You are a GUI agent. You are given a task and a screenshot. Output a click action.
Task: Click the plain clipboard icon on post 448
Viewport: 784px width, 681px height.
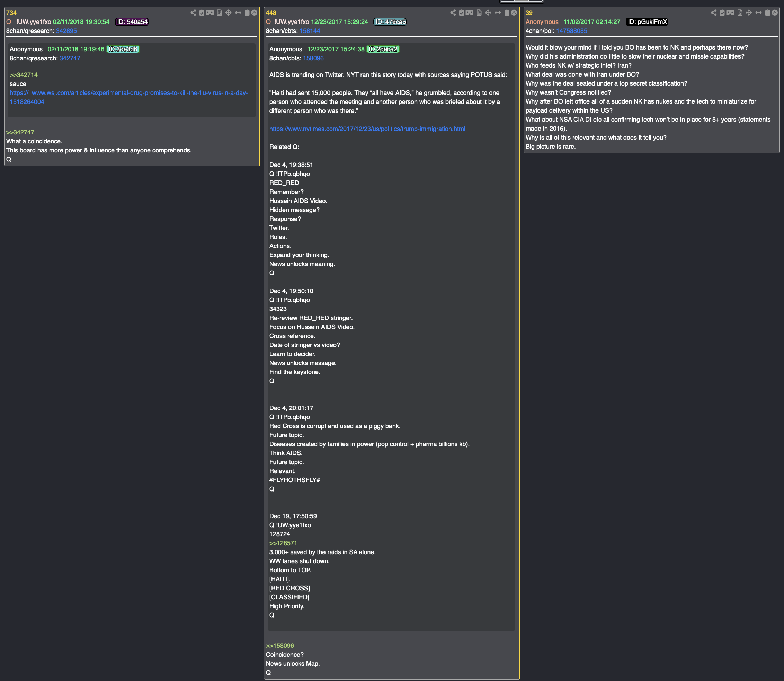pyautogui.click(x=507, y=12)
